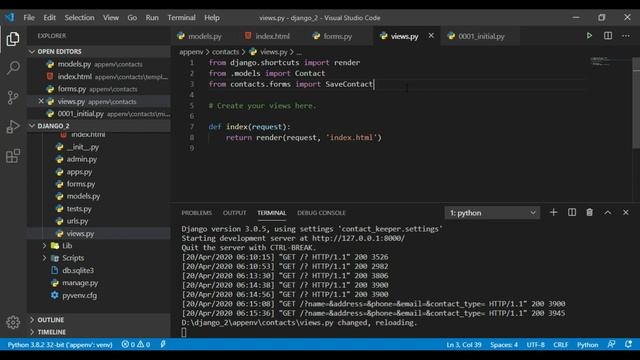Open the Go menu
The height and width of the screenshot is (360, 640).
pos(132,18)
